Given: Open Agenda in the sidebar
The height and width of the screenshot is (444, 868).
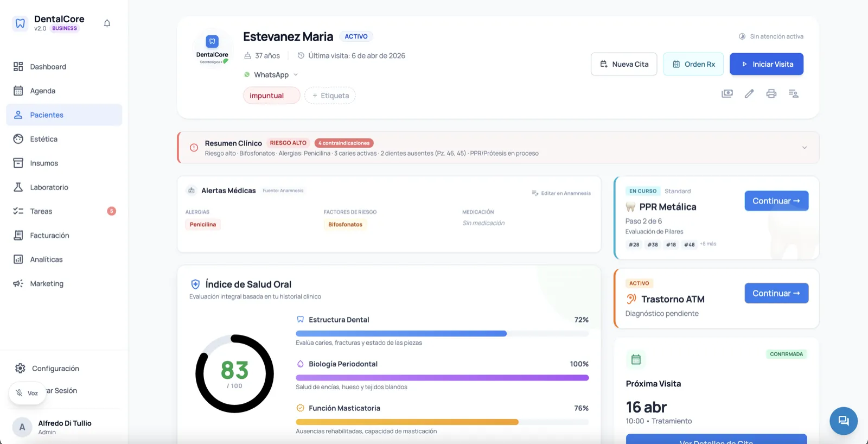Looking at the screenshot, I should 43,91.
